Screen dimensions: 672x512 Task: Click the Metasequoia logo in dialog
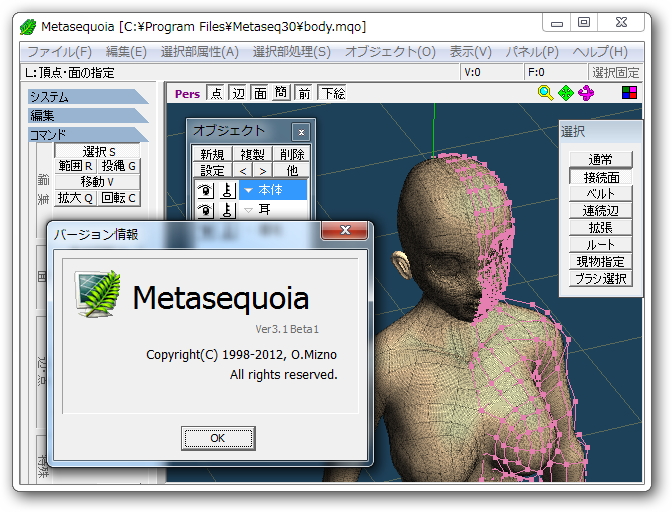pyautogui.click(x=98, y=293)
